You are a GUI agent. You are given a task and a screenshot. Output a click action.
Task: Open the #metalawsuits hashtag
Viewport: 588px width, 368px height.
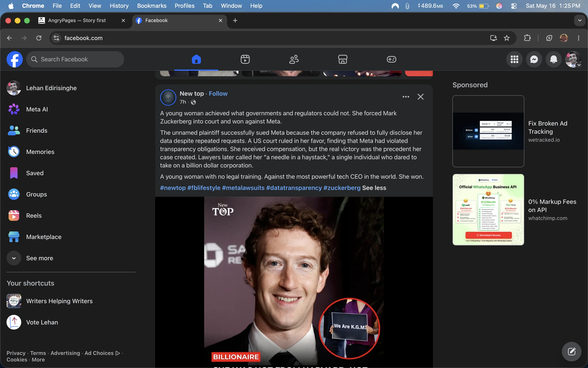[243, 188]
